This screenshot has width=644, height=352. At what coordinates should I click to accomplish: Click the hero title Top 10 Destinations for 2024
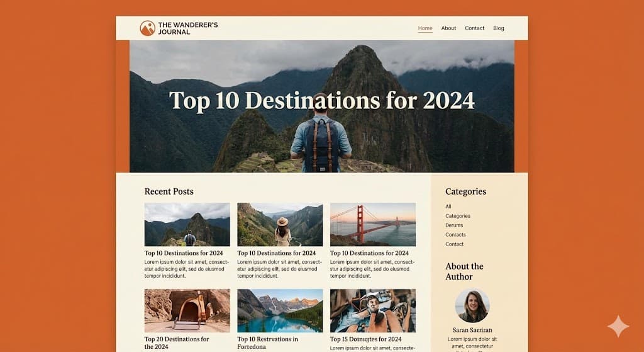[321, 100]
